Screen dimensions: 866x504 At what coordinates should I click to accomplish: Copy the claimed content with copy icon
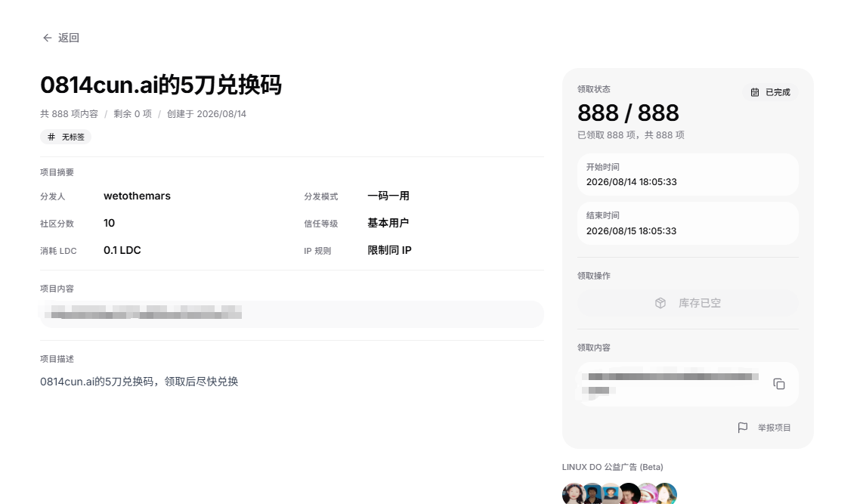(x=779, y=384)
